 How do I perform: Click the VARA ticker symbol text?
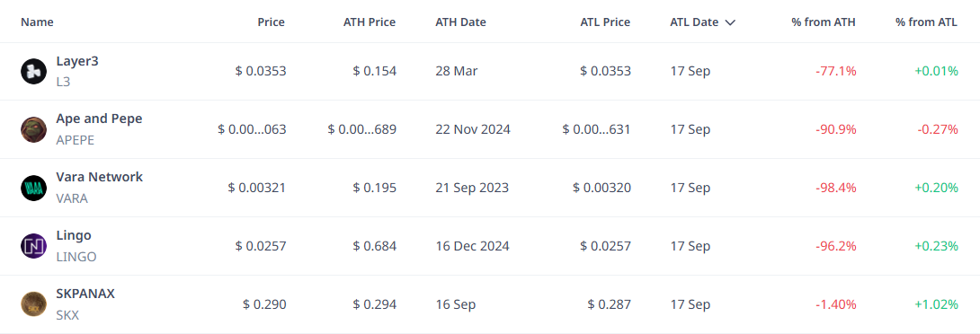coord(72,198)
